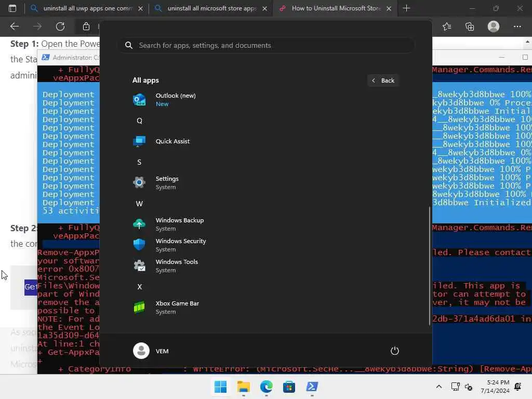Open the VEM user account avatar
Image resolution: width=532 pixels, height=399 pixels.
point(141,351)
